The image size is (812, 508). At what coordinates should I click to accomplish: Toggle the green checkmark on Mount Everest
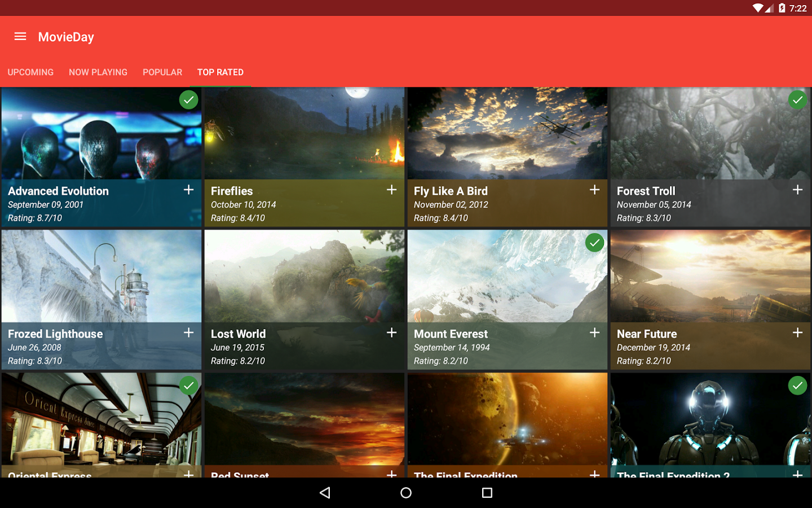[x=595, y=243]
